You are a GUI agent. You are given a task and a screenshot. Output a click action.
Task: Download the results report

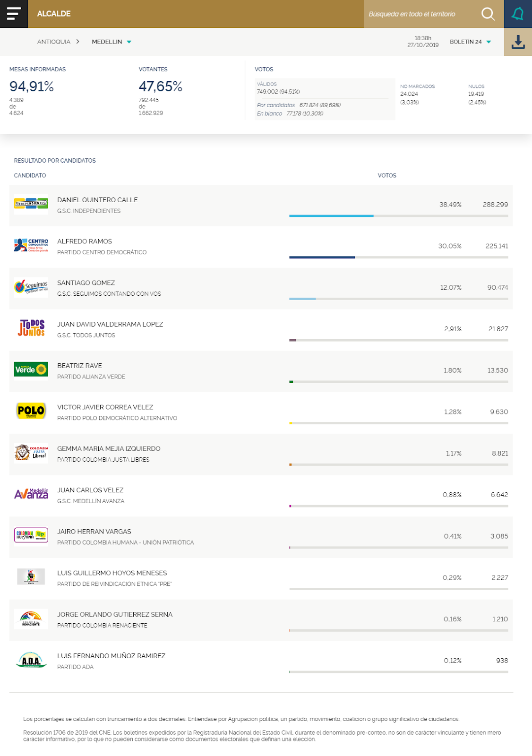518,42
